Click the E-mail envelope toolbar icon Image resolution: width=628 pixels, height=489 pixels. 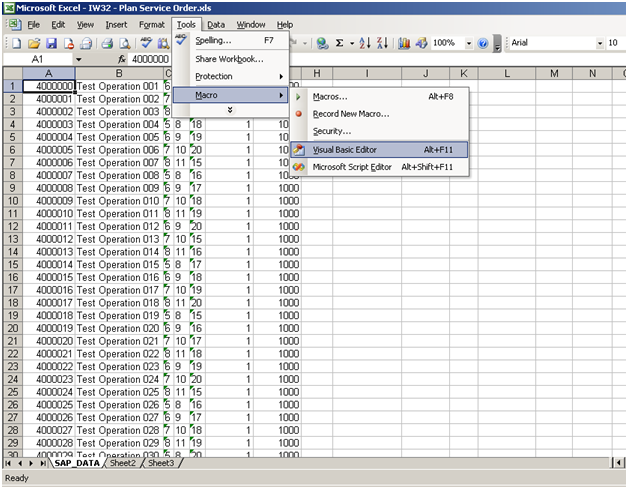click(x=86, y=43)
